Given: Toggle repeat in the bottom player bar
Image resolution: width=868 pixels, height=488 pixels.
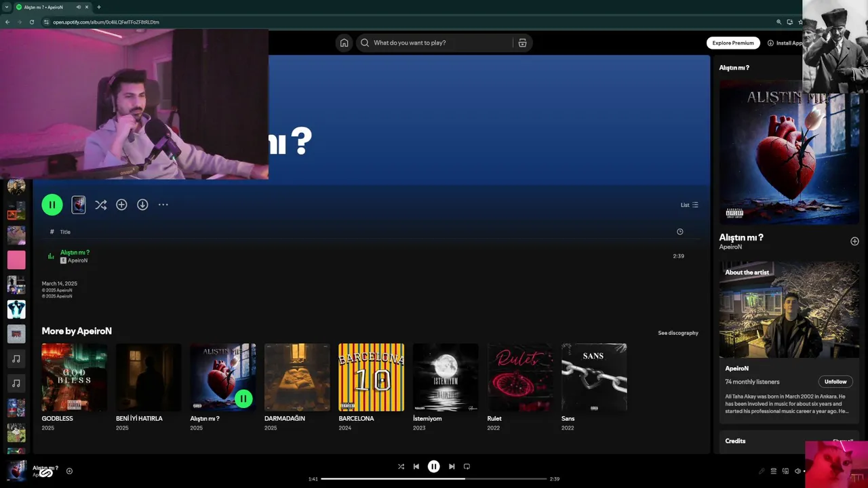Looking at the screenshot, I should [467, 466].
